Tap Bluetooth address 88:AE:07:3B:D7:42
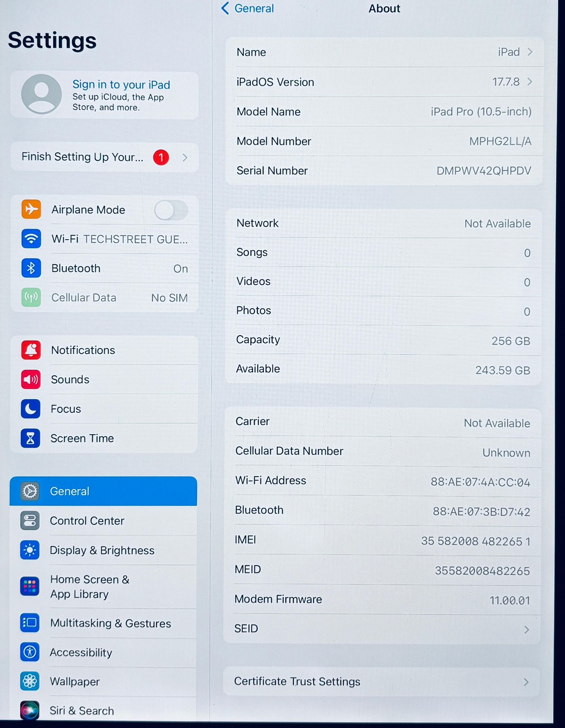Image resolution: width=565 pixels, height=728 pixels. [481, 511]
